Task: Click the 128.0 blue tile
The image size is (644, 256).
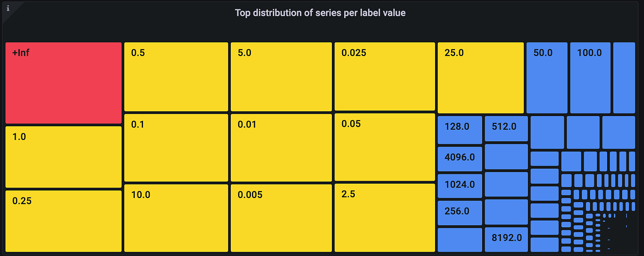Action: (460, 130)
